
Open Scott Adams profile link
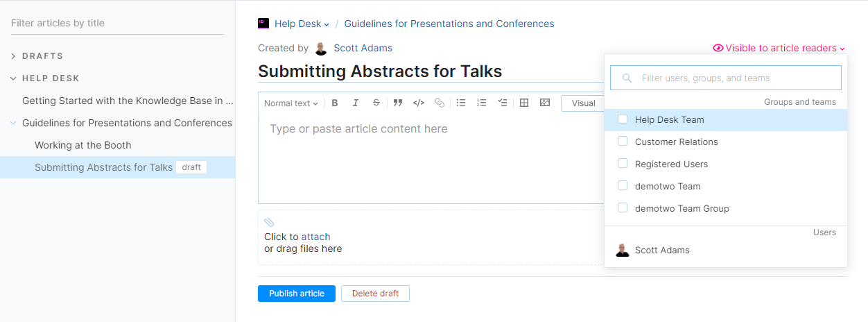point(363,48)
